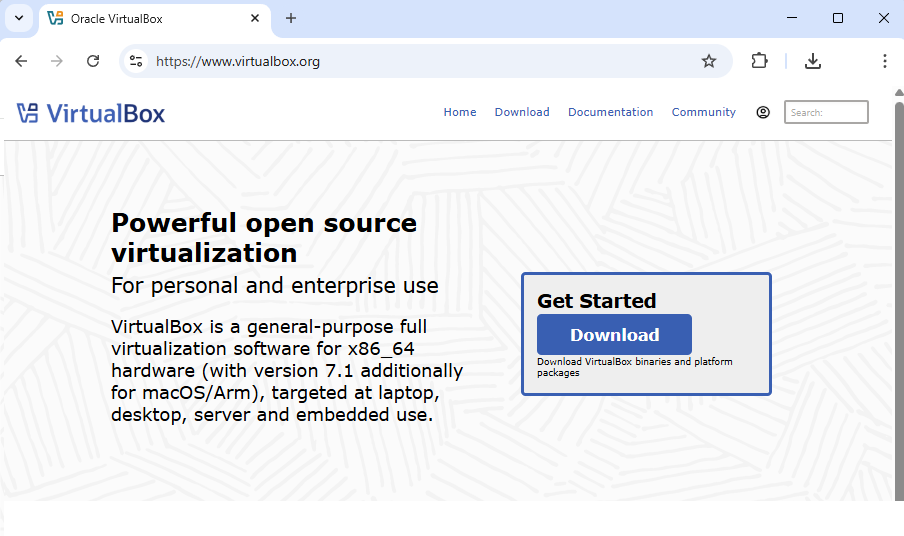Reload the page
This screenshot has height=536, width=904.
pos(93,61)
